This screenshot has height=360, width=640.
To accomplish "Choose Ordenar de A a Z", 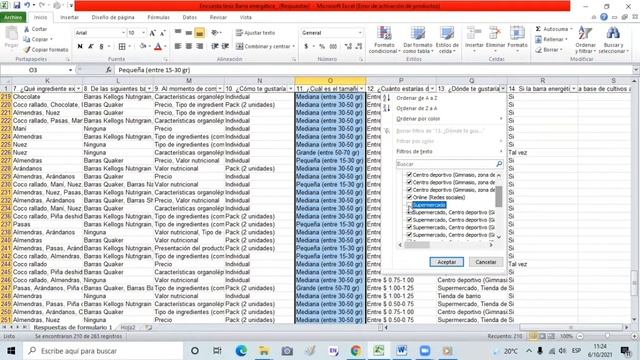I will click(x=417, y=98).
